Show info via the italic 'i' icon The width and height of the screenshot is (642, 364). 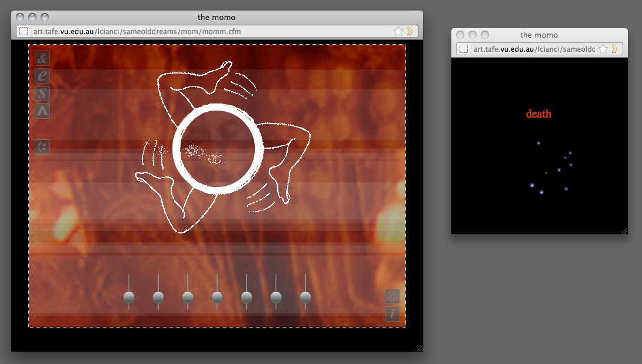[392, 313]
